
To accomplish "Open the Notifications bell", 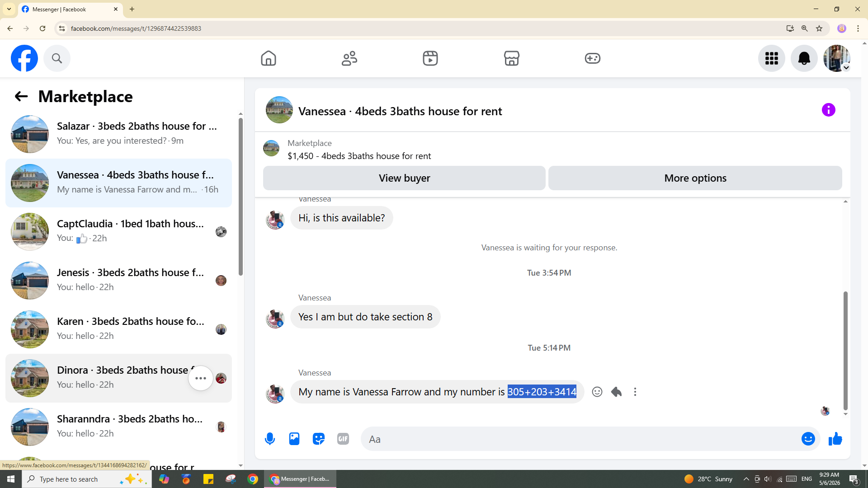I will (x=804, y=58).
